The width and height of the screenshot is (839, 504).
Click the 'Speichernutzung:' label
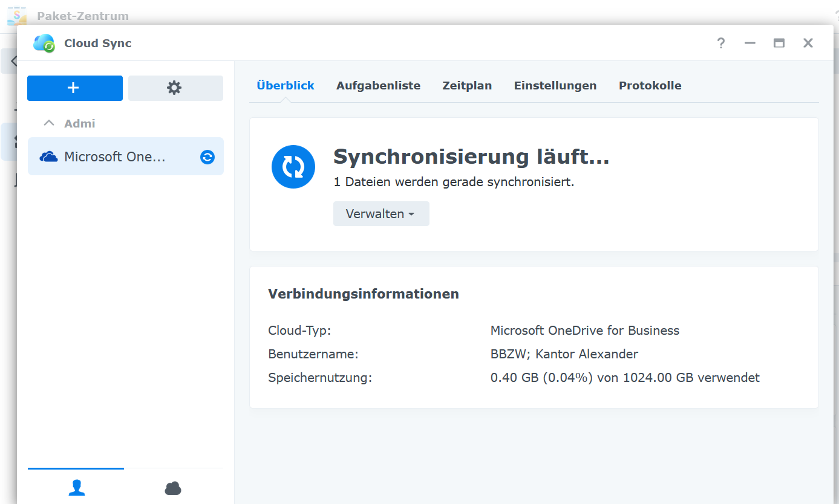coord(320,378)
